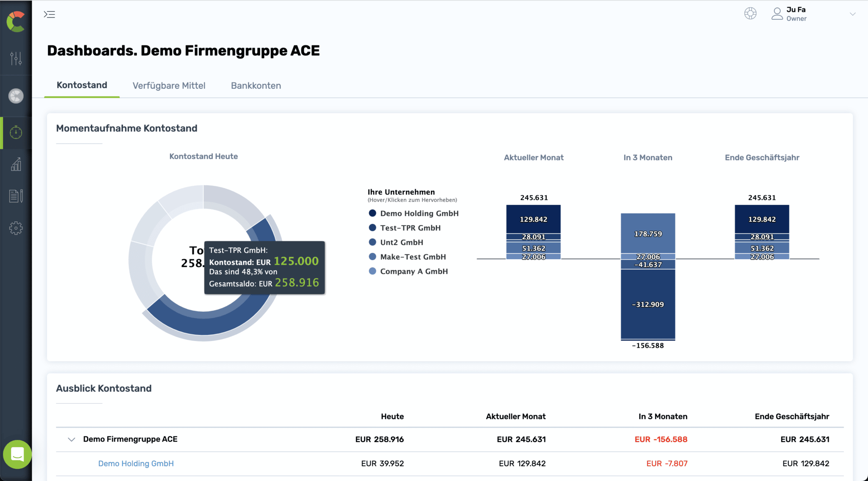Screen dimensions: 868x481
Task: Select the stopwatch dashboard sidebar icon
Action: click(16, 132)
